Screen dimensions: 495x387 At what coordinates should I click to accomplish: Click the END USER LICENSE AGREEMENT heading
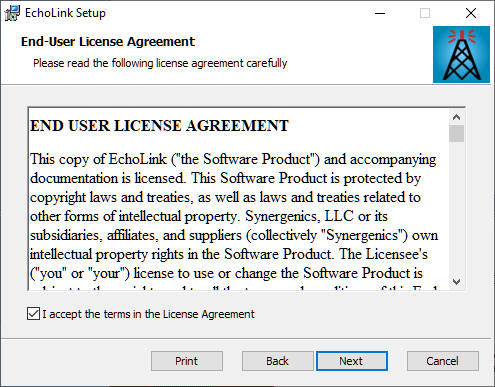(159, 126)
